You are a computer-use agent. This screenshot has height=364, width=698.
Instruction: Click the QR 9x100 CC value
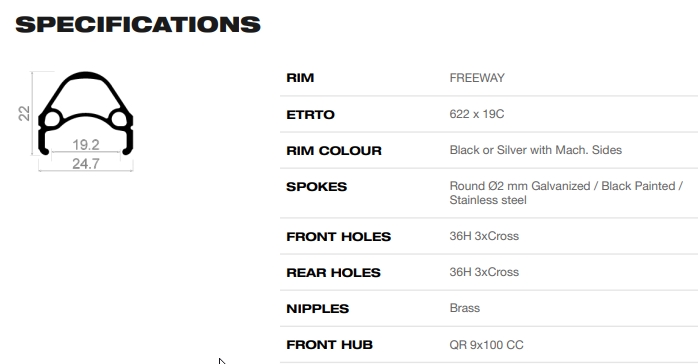click(x=487, y=345)
